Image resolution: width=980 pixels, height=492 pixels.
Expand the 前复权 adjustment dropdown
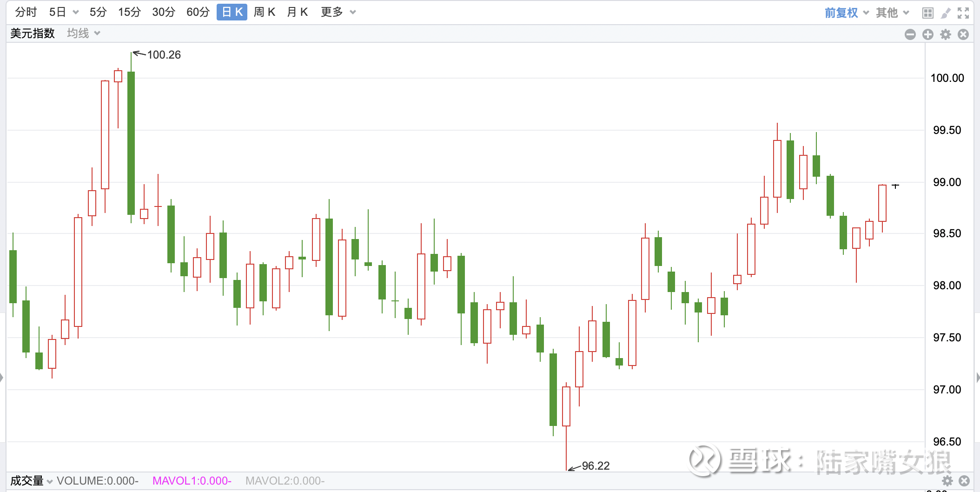(x=847, y=13)
